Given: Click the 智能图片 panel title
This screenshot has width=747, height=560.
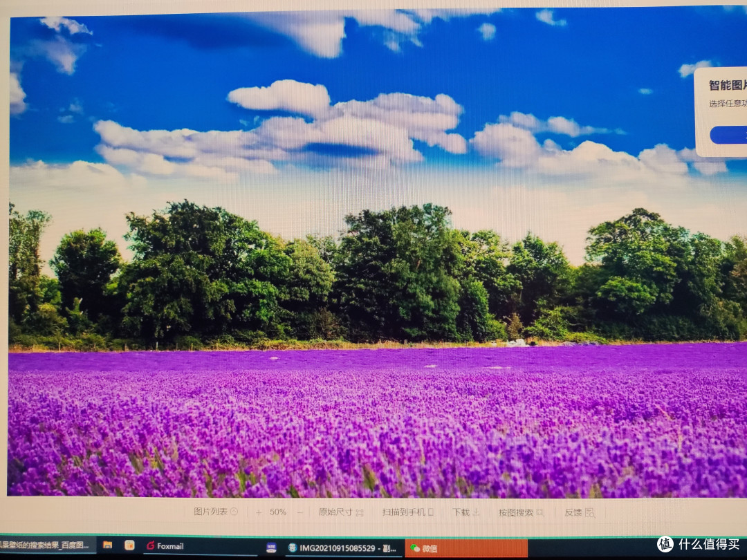Looking at the screenshot, I should point(727,86).
